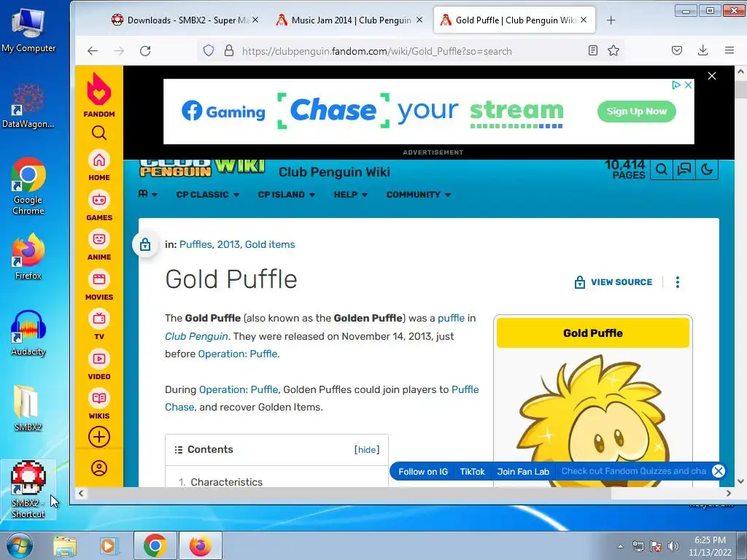The width and height of the screenshot is (747, 560).
Task: Jump to Characteristics in Contents
Action: coord(226,482)
